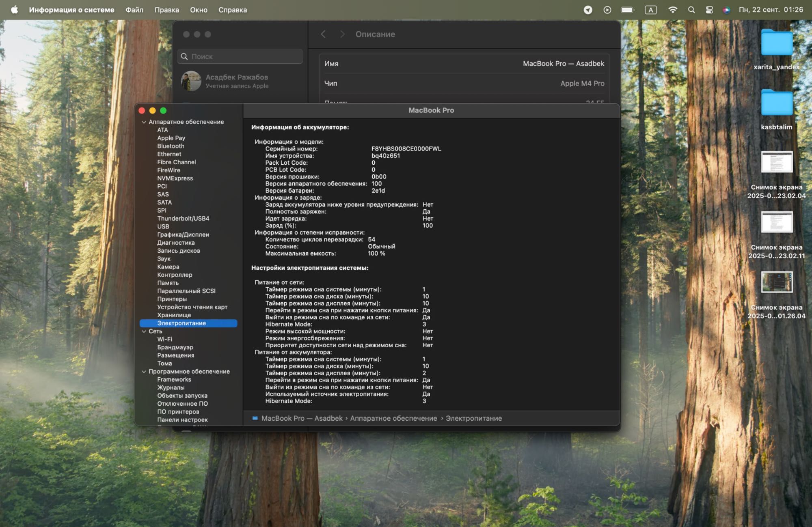Select Apple Pay in the sidebar

pyautogui.click(x=171, y=138)
